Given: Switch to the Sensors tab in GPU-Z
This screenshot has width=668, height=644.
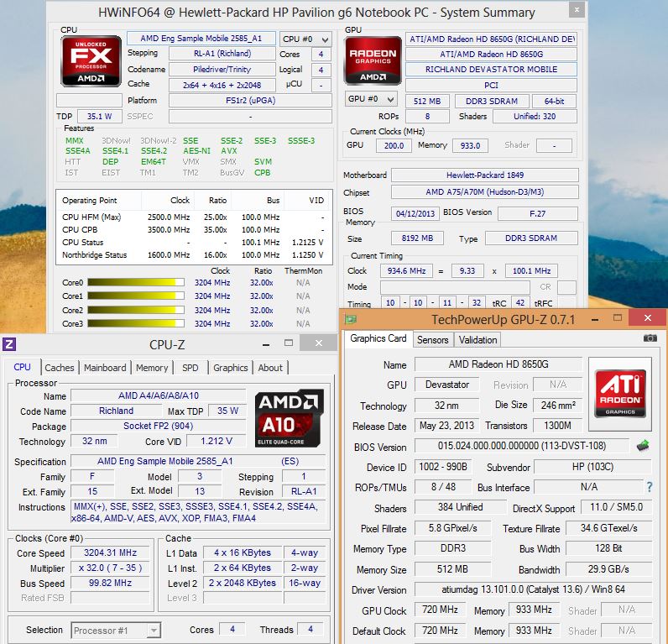Looking at the screenshot, I should (432, 340).
